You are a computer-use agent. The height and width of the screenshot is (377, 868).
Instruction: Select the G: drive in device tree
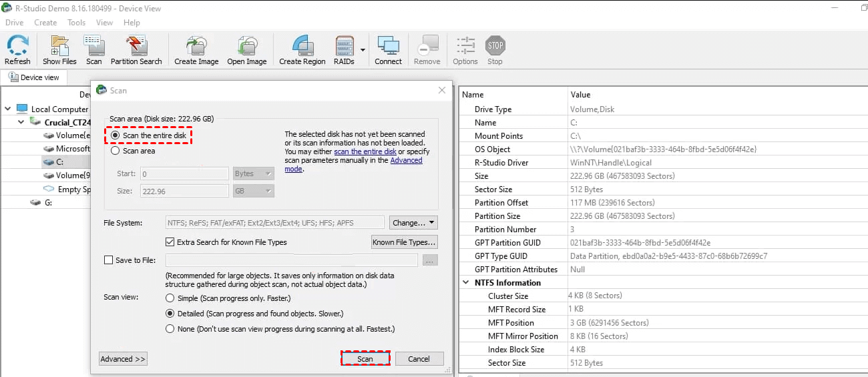pyautogui.click(x=36, y=202)
